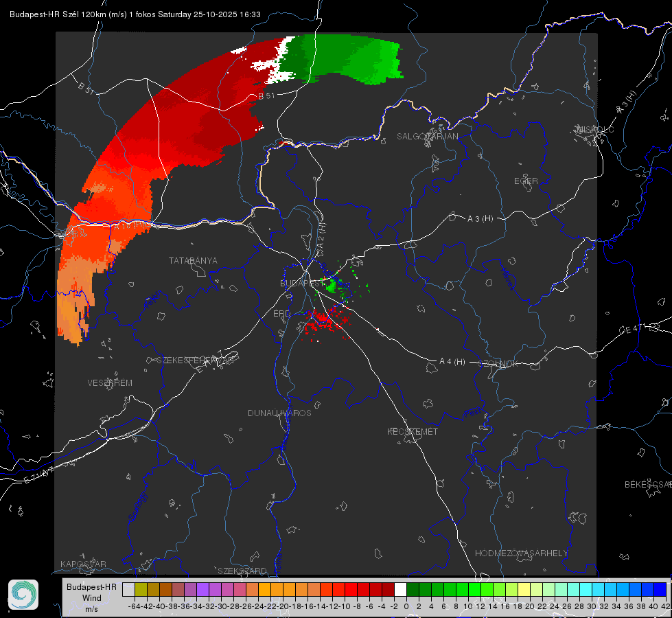
Task: Click the A 2 (H) road label north of Budapest
Action: pos(321,235)
